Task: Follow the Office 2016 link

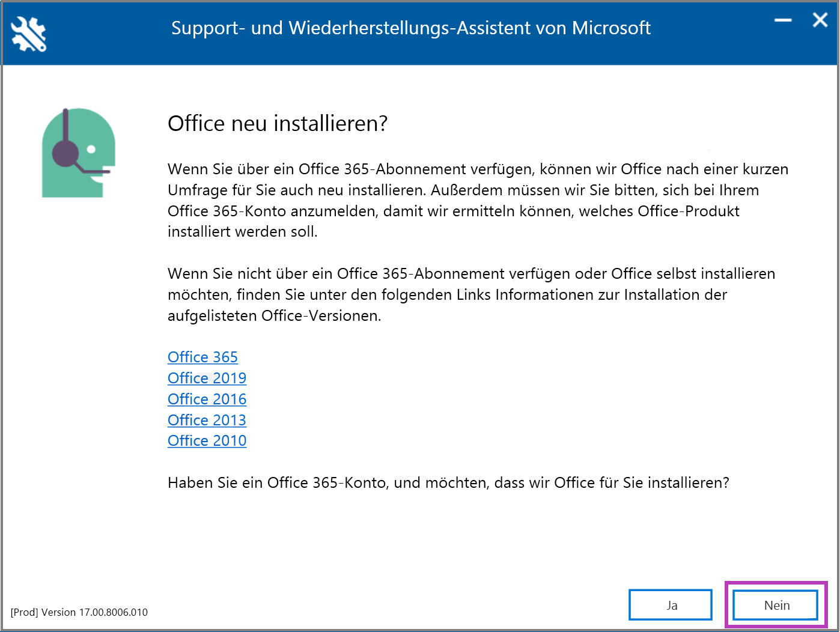Action: [x=207, y=400]
